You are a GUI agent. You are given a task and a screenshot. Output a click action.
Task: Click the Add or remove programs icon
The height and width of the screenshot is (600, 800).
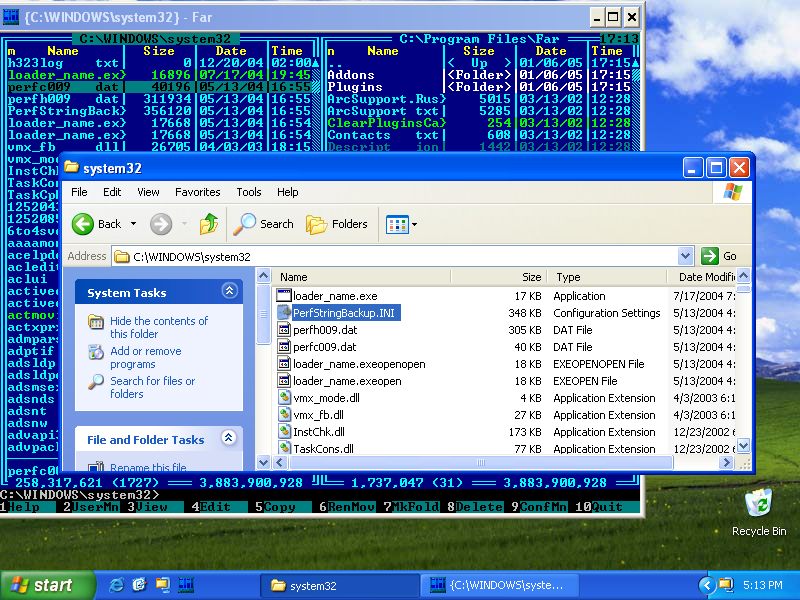[96, 352]
